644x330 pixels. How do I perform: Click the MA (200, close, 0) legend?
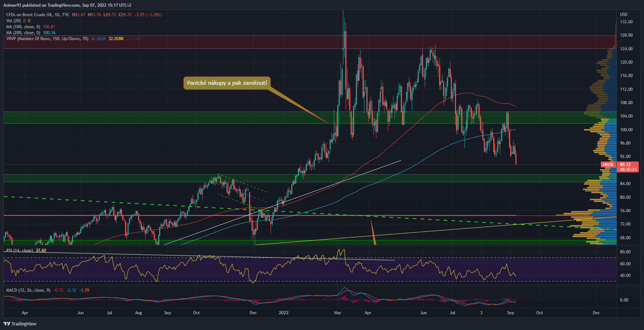click(23, 33)
